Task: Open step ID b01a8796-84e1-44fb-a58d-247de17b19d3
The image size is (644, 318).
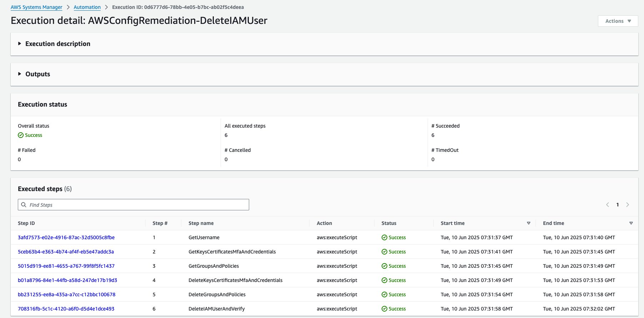Action: click(x=67, y=280)
